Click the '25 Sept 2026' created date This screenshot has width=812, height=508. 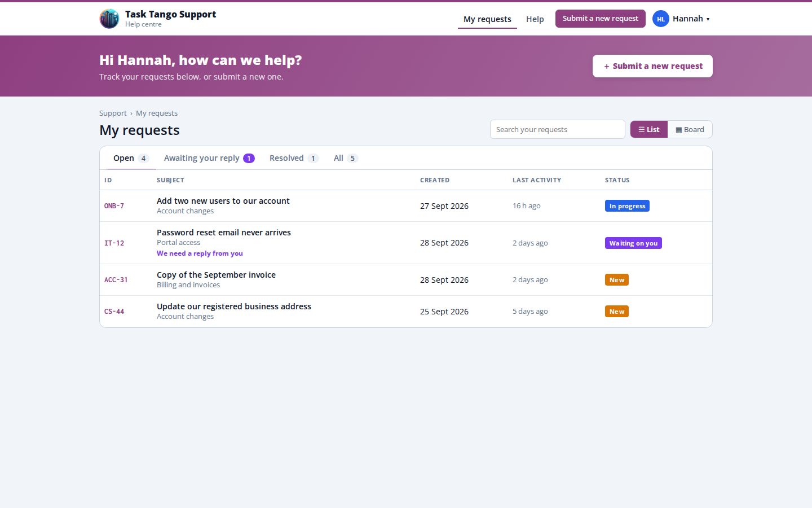click(x=444, y=312)
